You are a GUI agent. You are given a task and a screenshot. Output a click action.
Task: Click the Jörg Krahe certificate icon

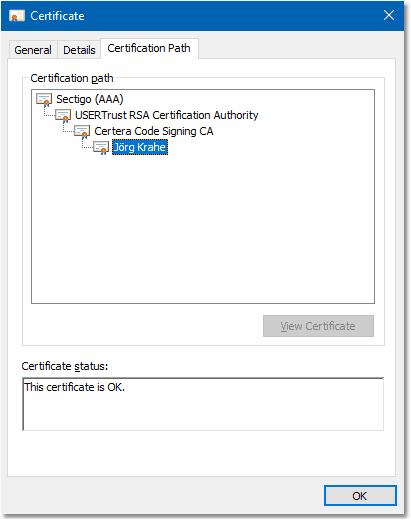101,148
